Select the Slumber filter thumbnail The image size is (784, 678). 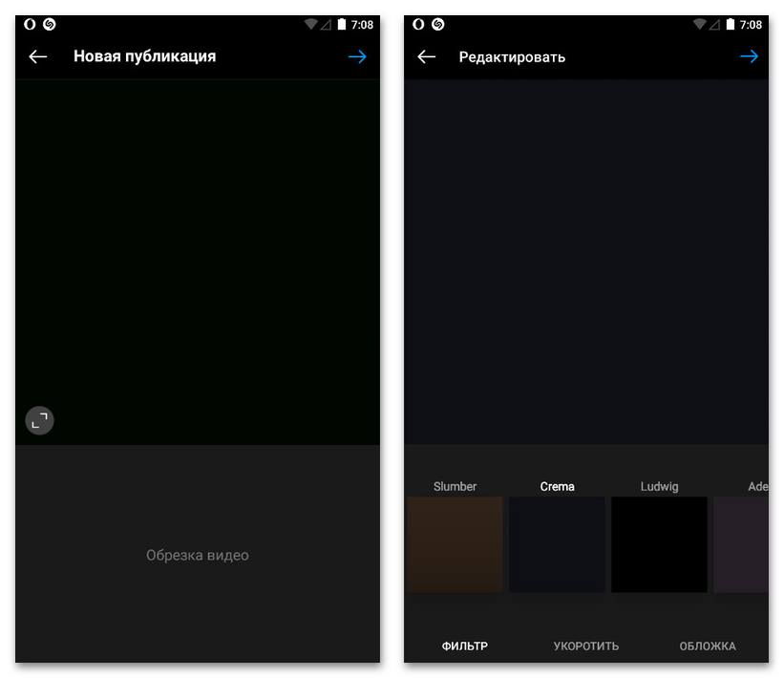(456, 544)
